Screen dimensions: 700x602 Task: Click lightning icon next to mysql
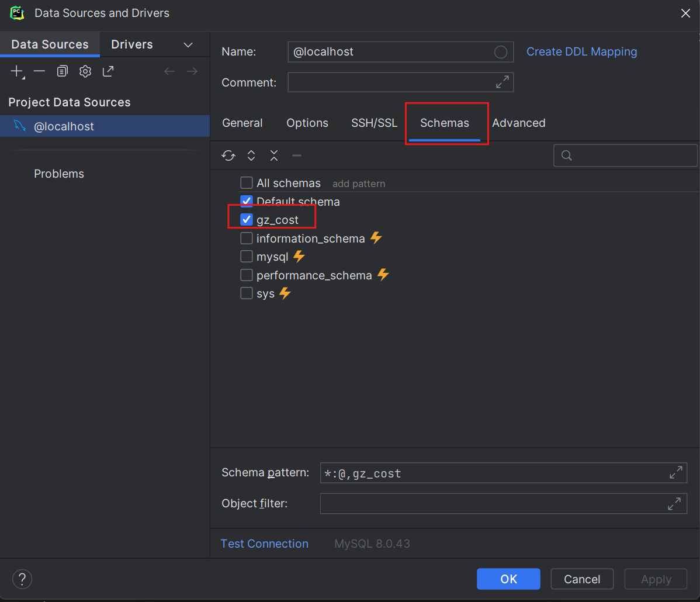[x=299, y=257]
